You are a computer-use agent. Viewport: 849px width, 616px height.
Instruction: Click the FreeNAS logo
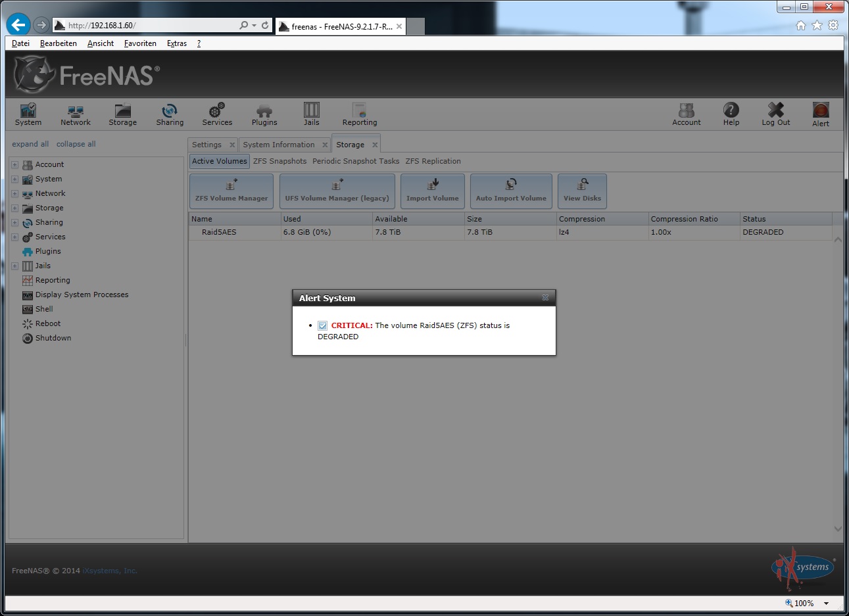86,75
